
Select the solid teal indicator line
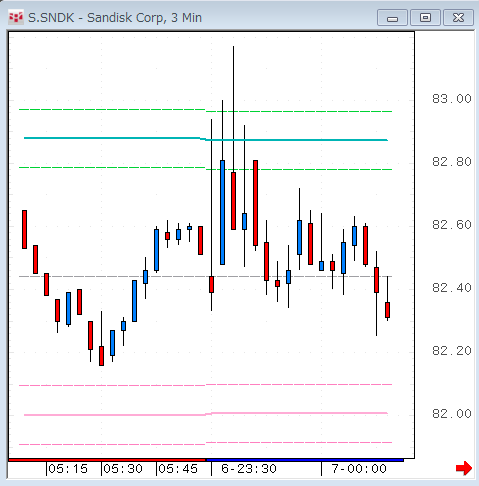pos(206,139)
